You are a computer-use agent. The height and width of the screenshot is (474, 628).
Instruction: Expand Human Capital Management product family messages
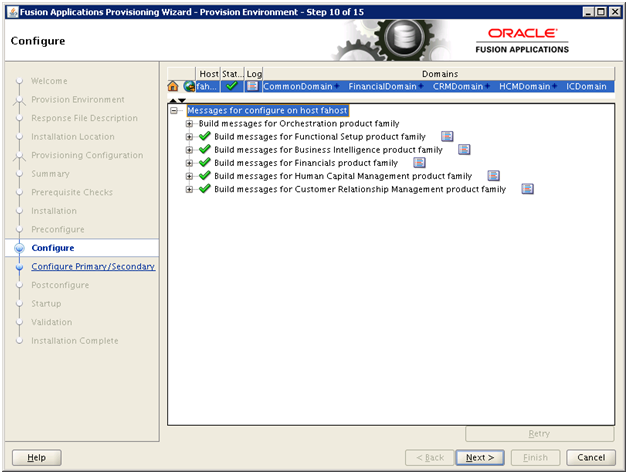[x=189, y=176]
